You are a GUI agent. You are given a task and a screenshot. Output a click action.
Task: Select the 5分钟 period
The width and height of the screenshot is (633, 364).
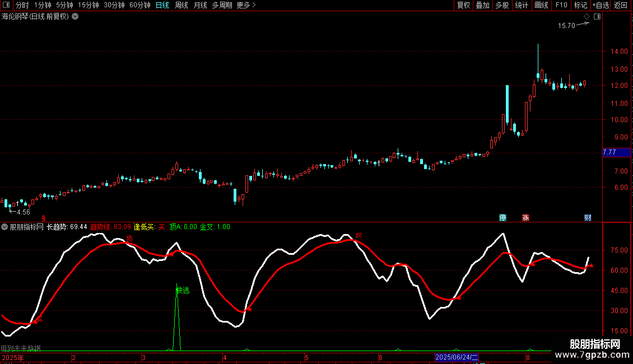tap(64, 5)
